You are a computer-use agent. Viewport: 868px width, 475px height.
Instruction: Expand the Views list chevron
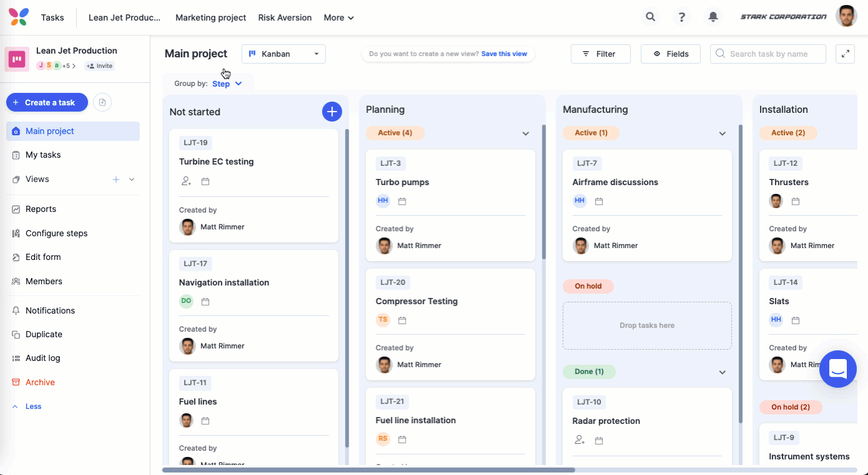click(x=132, y=180)
